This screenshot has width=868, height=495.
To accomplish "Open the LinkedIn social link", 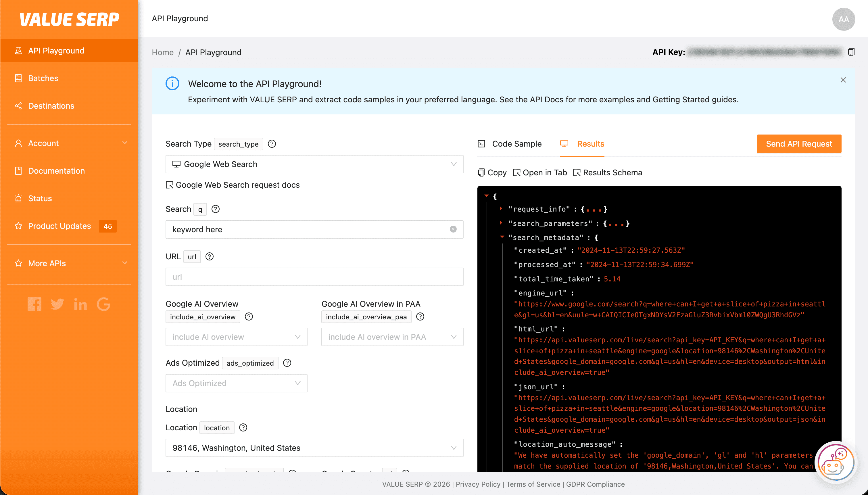I will point(80,304).
